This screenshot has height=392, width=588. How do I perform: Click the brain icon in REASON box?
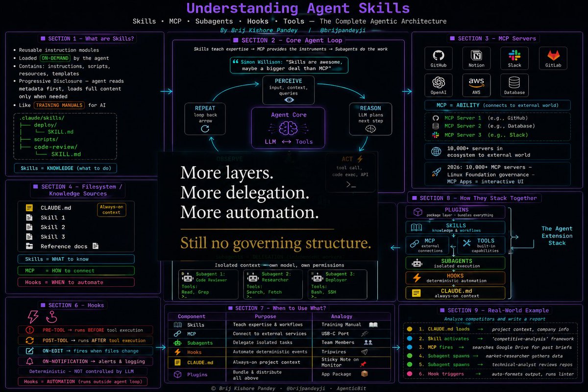click(x=371, y=129)
